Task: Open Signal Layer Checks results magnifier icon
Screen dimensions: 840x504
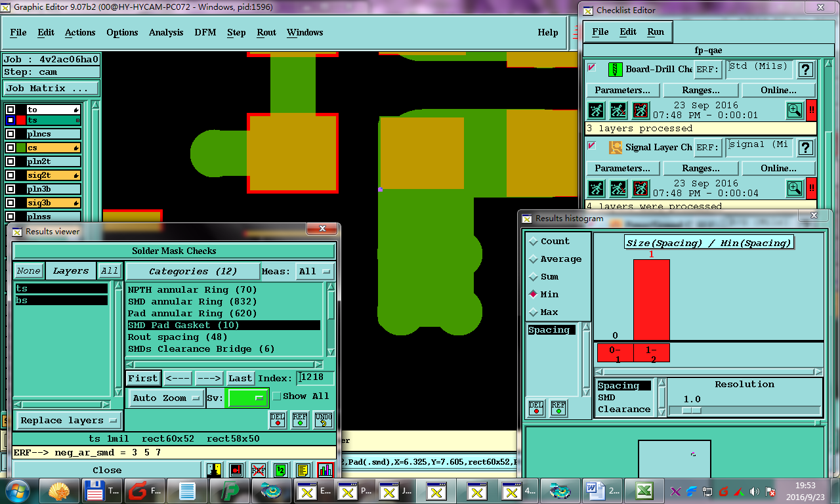Action: (x=794, y=188)
